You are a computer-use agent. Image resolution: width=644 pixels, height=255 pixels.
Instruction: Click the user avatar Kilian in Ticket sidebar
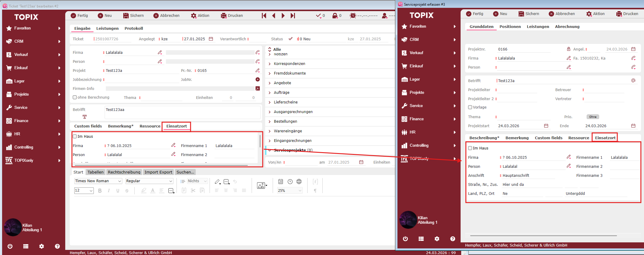[13, 227]
